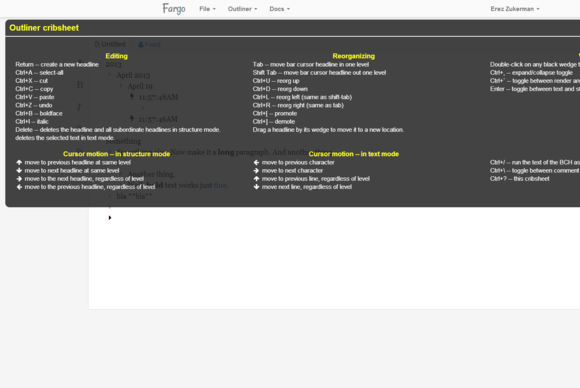Click 'Shift Tab -- move bar cursor headline out' line
The image size is (580, 388).
319,72
